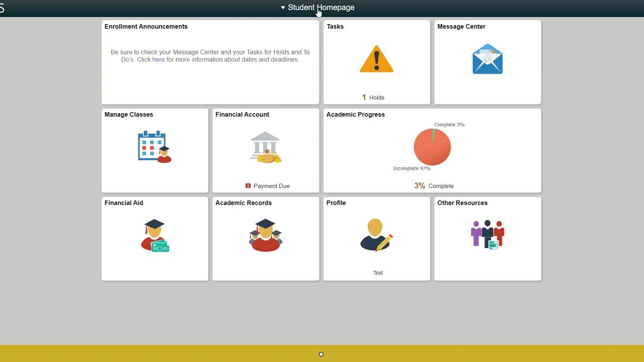Open the Message Center envelope icon
The height and width of the screenshot is (362, 644).
487,59
